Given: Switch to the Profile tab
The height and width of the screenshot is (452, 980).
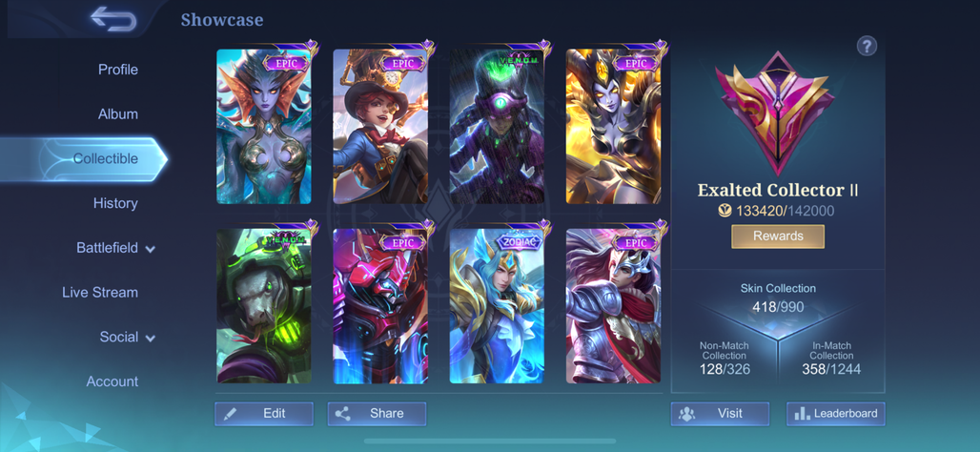Looking at the screenshot, I should coord(118,70).
